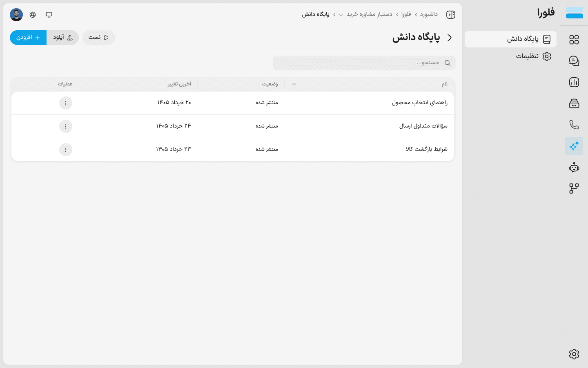Click the blue app logo

[575, 13]
